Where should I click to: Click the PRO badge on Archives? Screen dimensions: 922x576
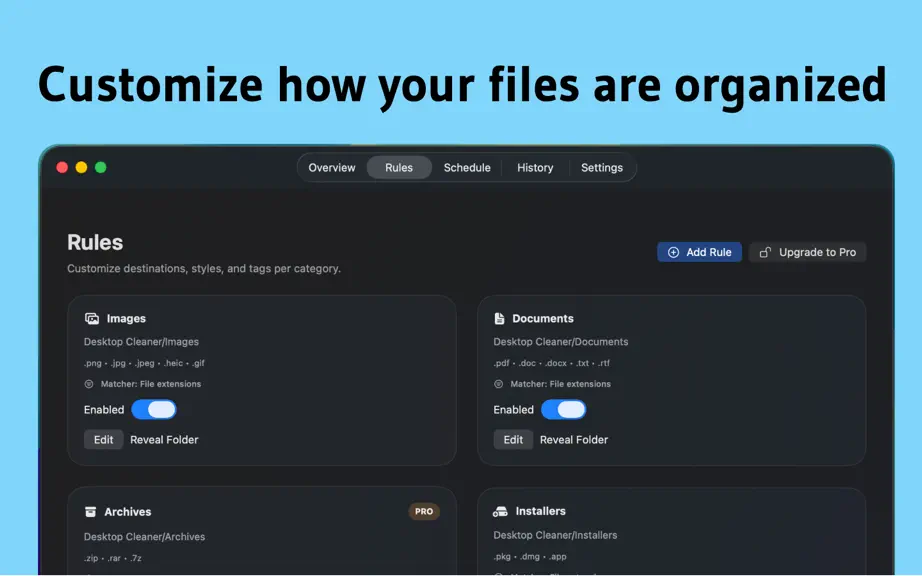coord(424,511)
